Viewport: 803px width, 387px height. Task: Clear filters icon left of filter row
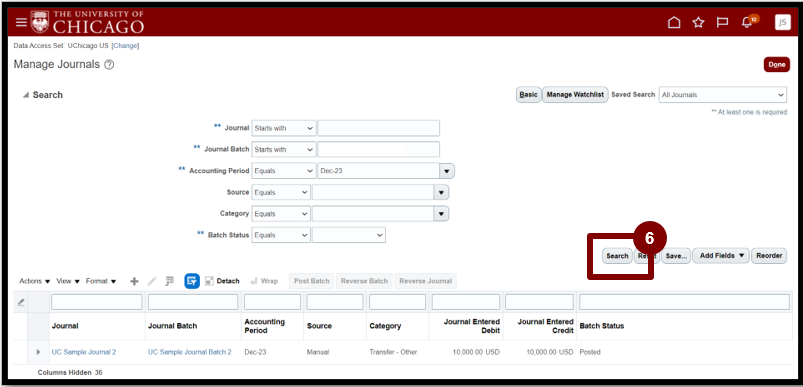click(20, 303)
